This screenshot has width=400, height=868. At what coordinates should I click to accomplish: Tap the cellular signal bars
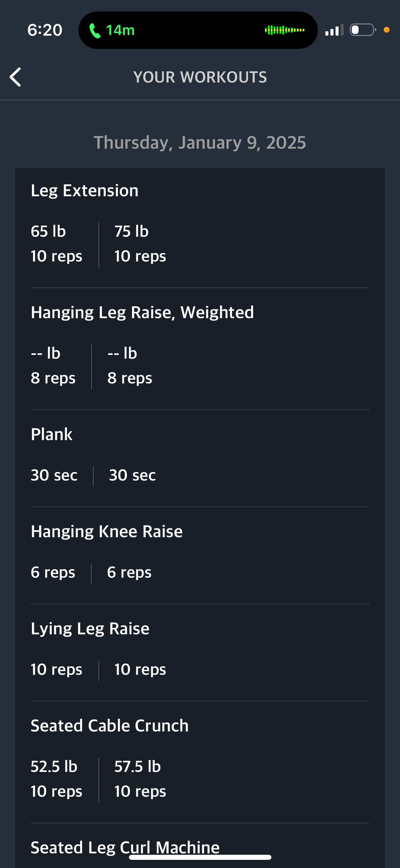334,30
